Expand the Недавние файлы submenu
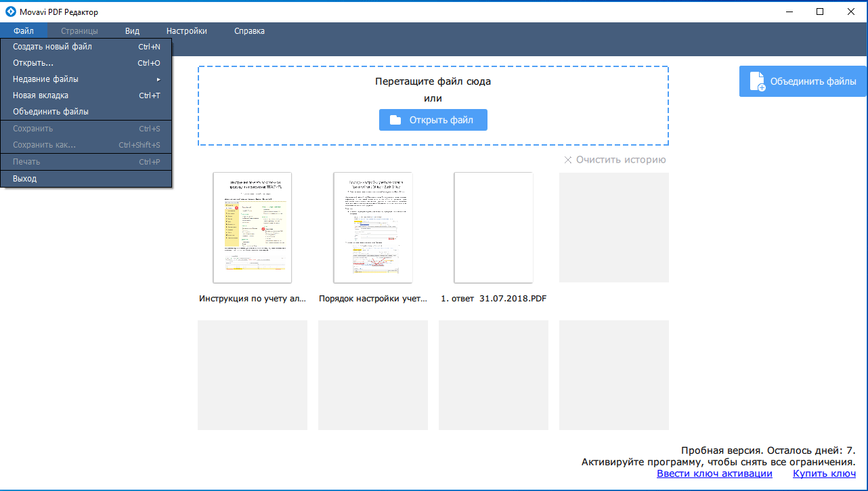The width and height of the screenshot is (868, 491). pyautogui.click(x=86, y=79)
